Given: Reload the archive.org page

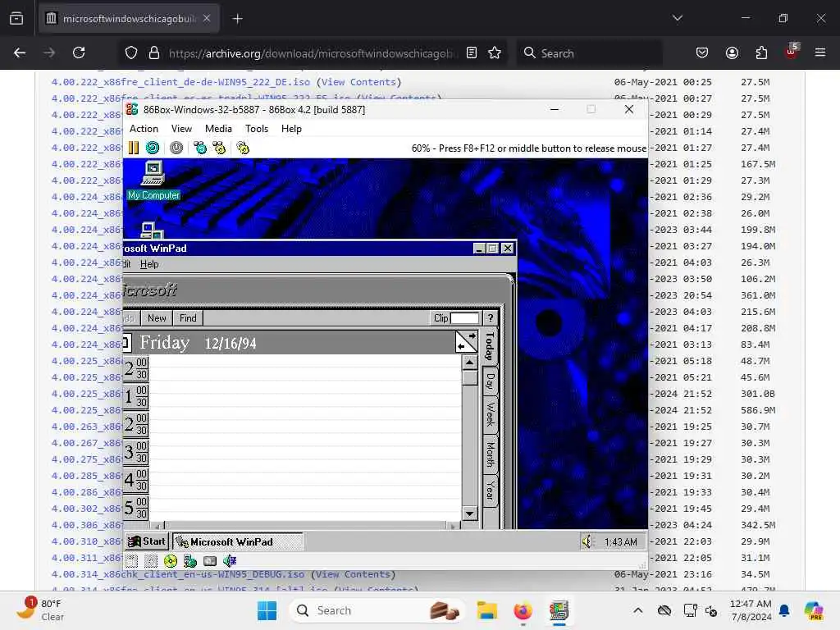Looking at the screenshot, I should [x=79, y=52].
